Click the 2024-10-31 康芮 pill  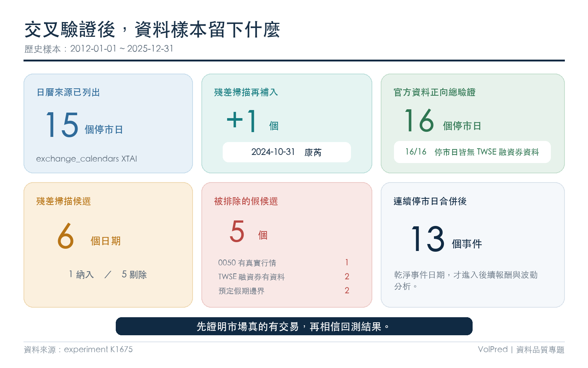tap(287, 152)
